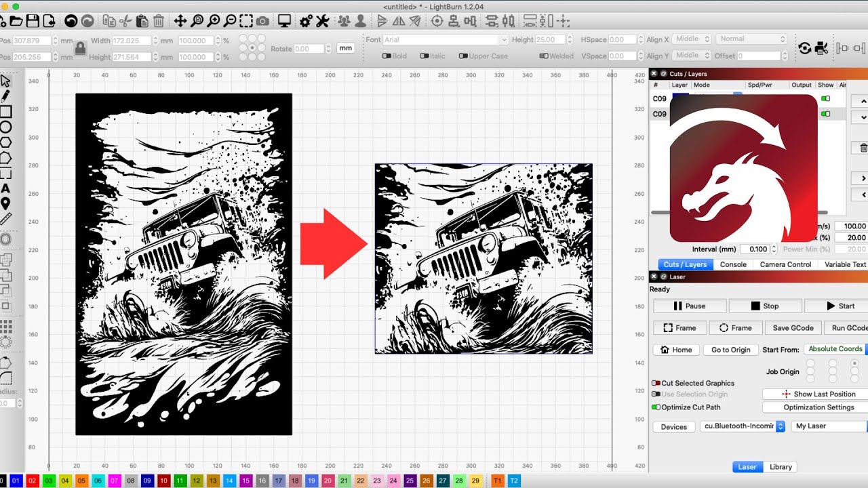
Task: Click the Width value field
Action: pos(132,41)
